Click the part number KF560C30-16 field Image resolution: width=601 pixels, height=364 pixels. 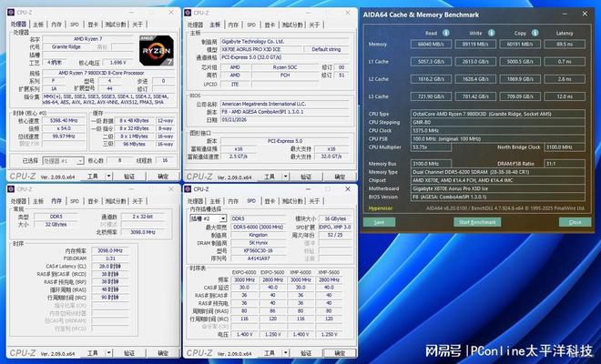258,250
